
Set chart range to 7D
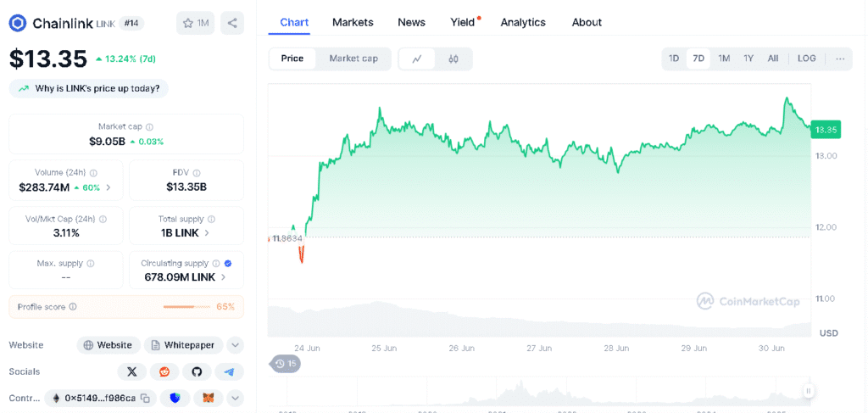coord(698,59)
